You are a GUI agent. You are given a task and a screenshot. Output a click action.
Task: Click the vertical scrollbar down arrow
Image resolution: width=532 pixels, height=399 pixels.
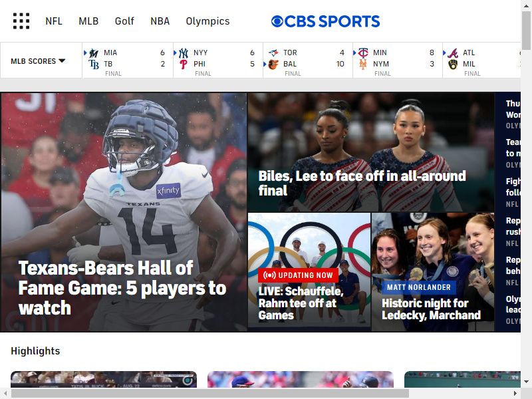[526, 382]
